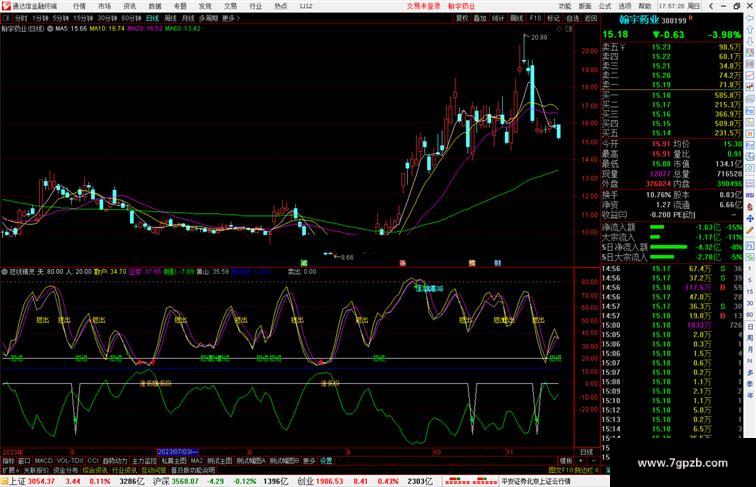
Task: Toggle 叠加 overlay on the chart
Action: (x=480, y=18)
